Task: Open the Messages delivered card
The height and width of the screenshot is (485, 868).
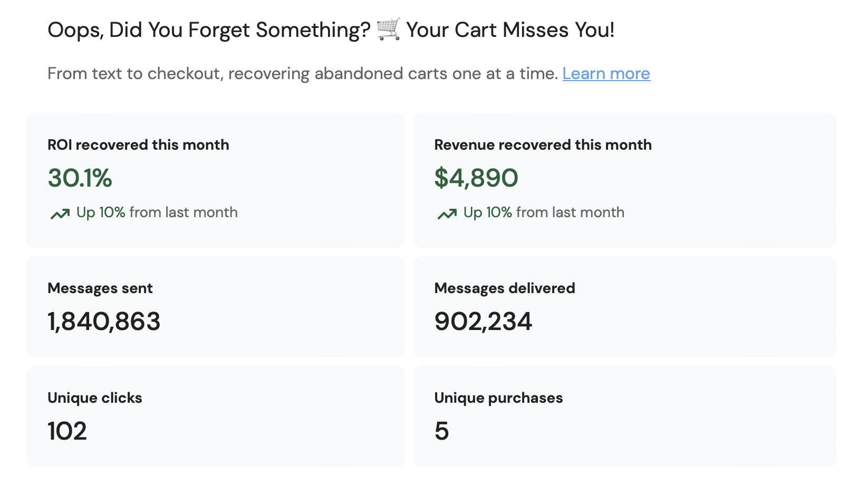Action: 624,307
